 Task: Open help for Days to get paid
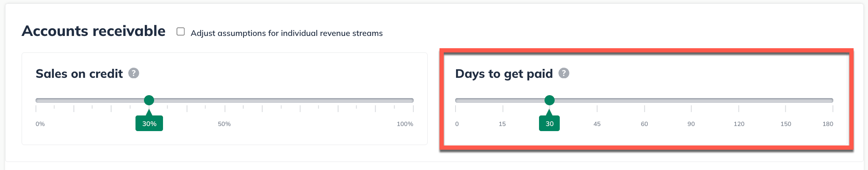click(x=564, y=73)
